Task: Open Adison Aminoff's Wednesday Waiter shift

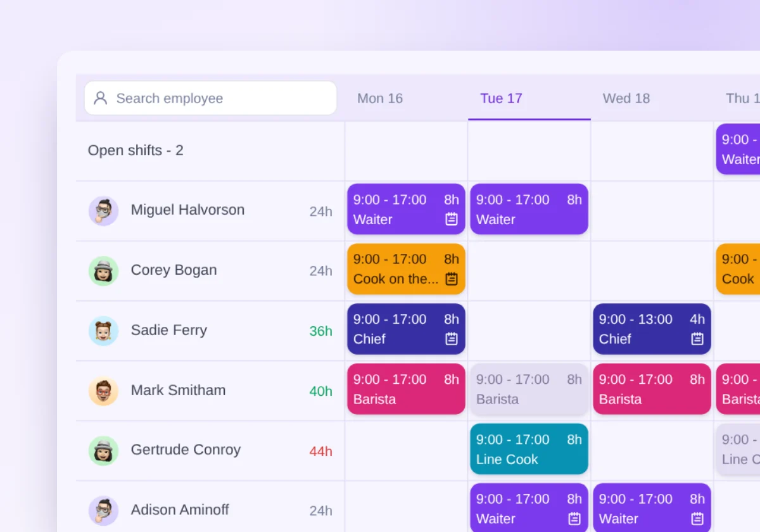Action: [652, 507]
